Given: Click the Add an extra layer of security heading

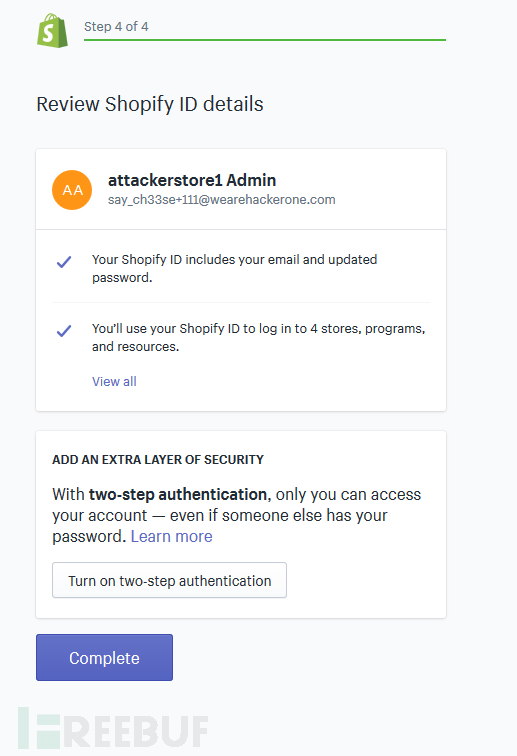Looking at the screenshot, I should click(x=158, y=459).
